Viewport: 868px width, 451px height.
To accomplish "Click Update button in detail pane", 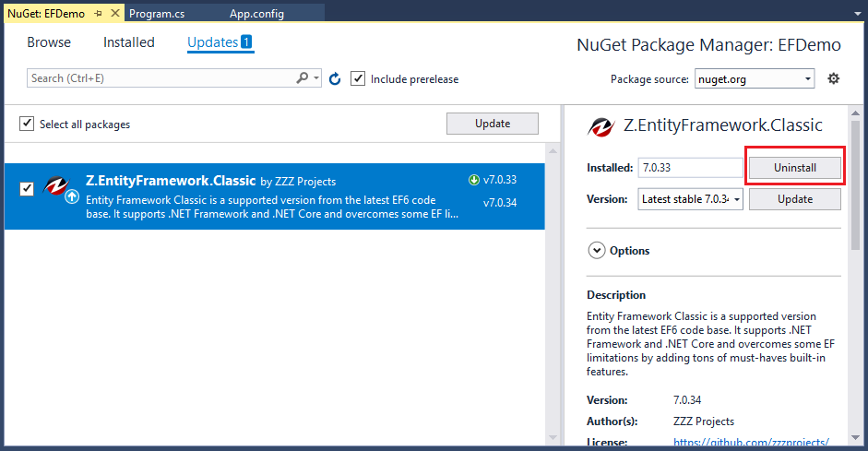I will pos(795,199).
